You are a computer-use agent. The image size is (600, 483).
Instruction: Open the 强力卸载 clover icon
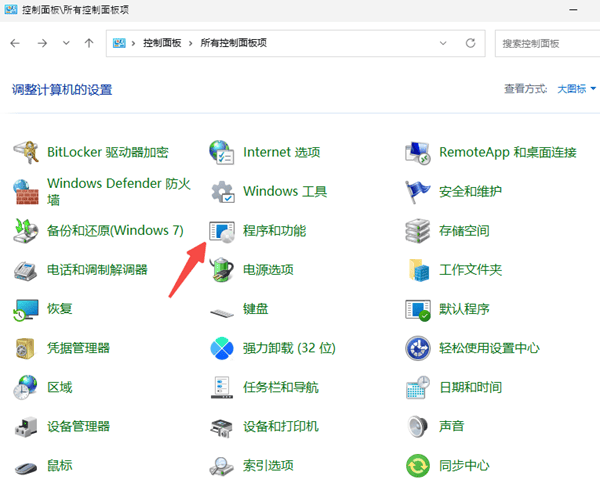point(222,348)
